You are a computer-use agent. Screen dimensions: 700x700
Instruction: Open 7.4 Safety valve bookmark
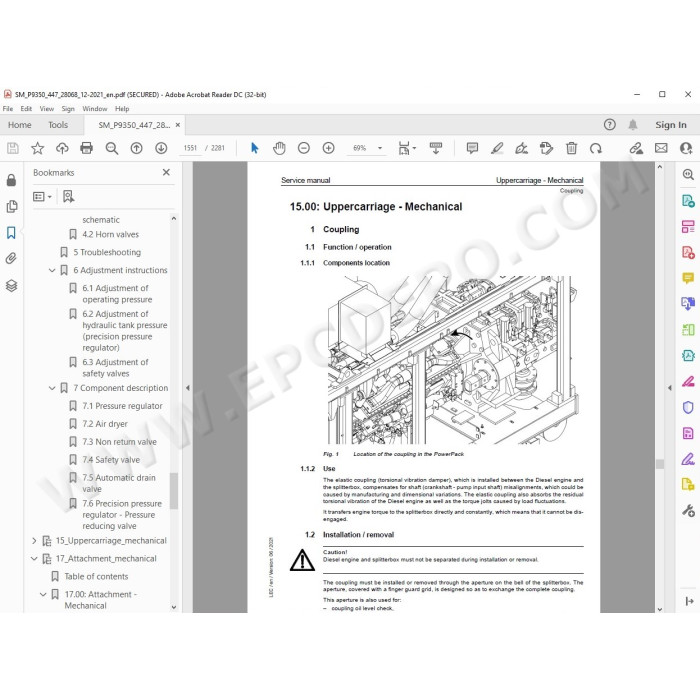(111, 459)
